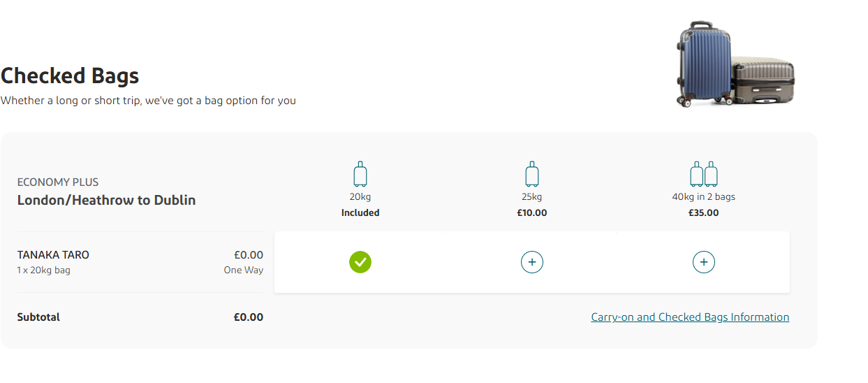Click the single 20kg suitcase icon
The image size is (868, 383).
pyautogui.click(x=360, y=174)
